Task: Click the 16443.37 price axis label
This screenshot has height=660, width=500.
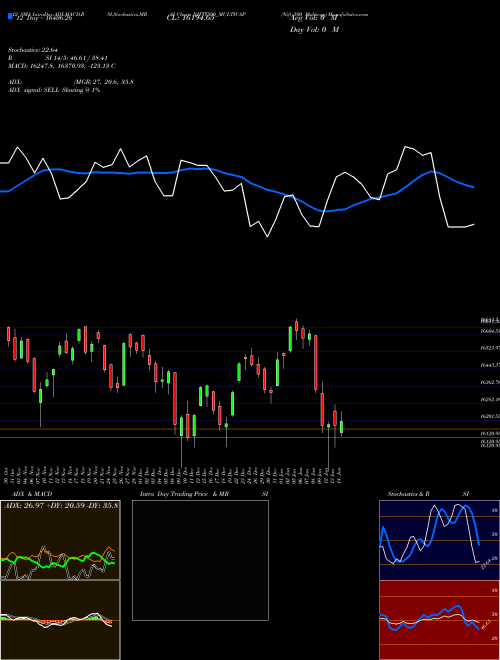Action: [490, 365]
